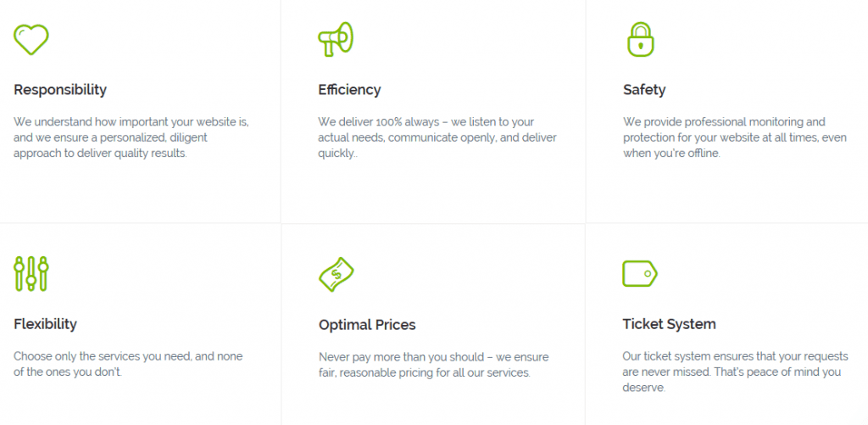Click the tag Ticket System icon
Viewport: 868px width, 425px height.
coord(640,273)
